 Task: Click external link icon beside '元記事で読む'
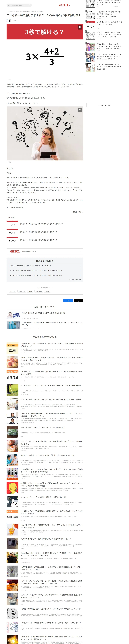(83, 212)
